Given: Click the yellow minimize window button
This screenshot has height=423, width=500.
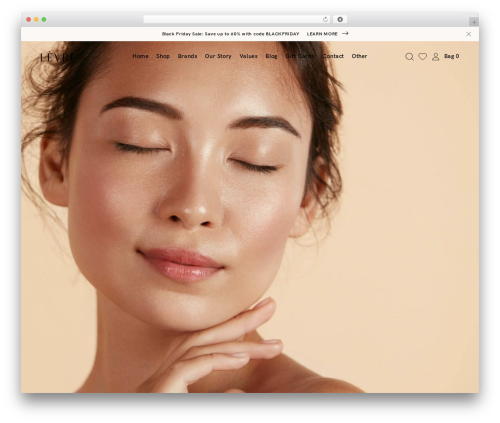Looking at the screenshot, I should [36, 19].
